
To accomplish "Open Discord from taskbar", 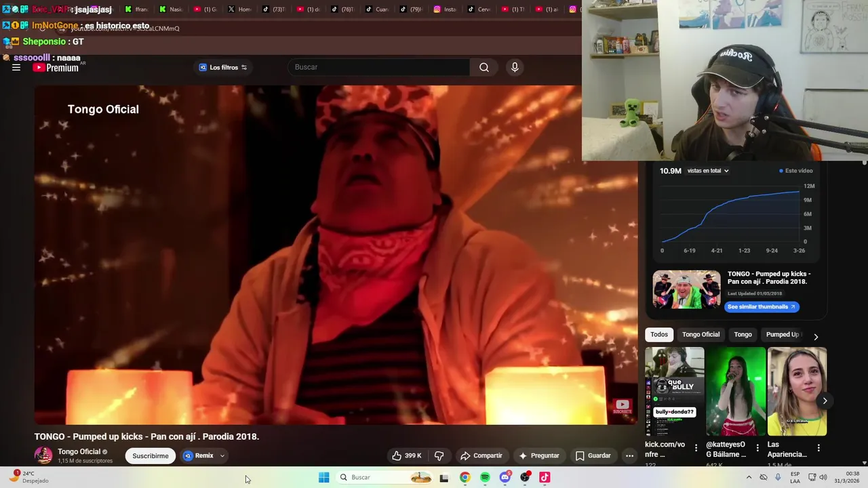I will tap(505, 477).
